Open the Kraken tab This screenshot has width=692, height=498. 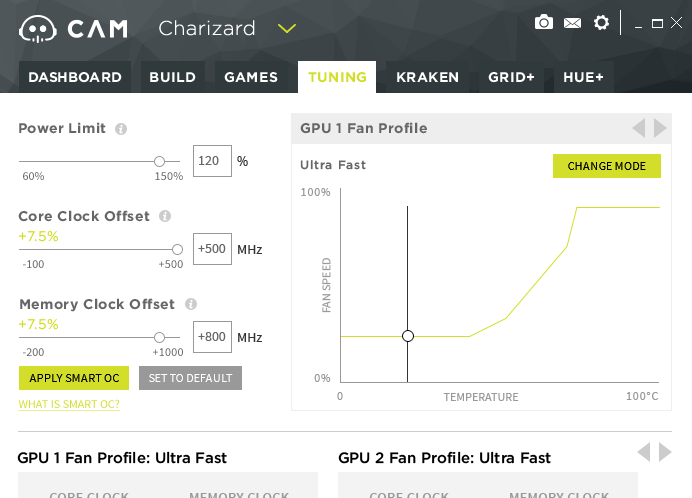(x=427, y=77)
